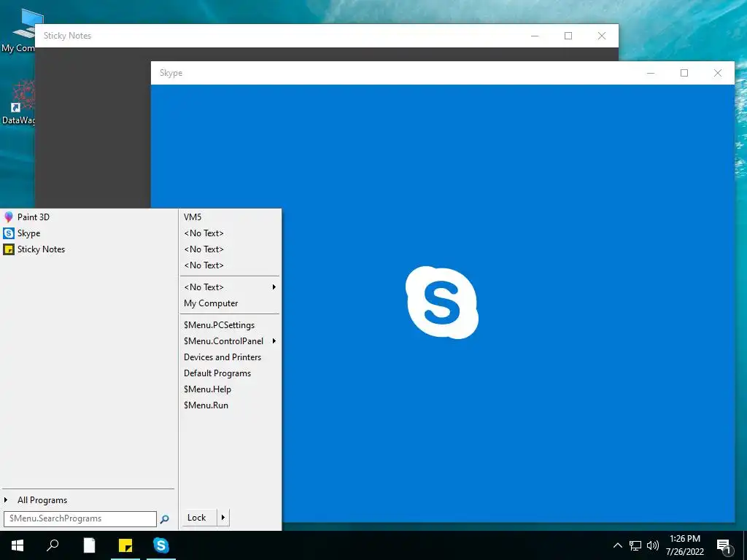Open the notification center icon
Viewport: 747px width, 560px height.
click(724, 546)
